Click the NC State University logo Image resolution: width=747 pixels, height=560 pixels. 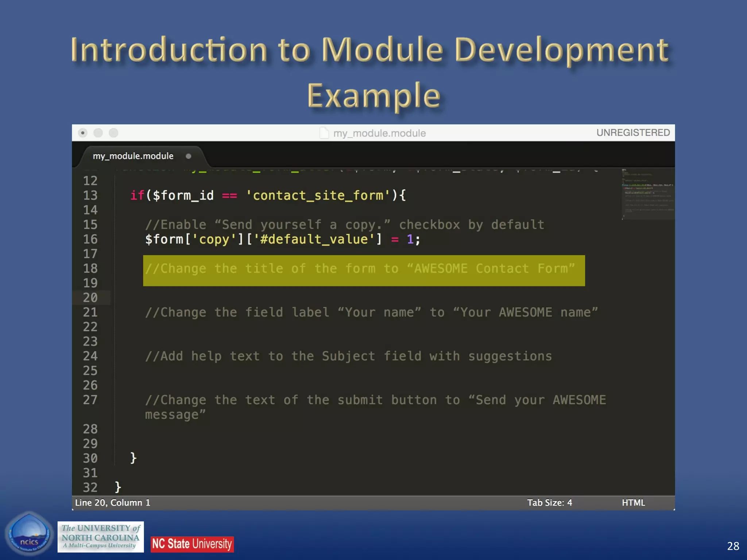click(192, 544)
